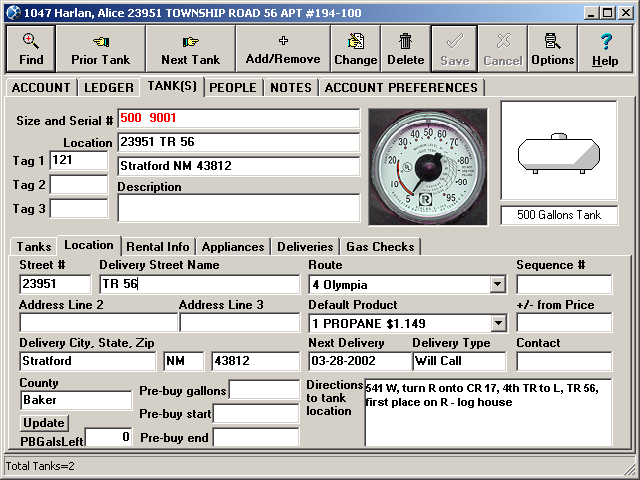Advance to Next Tank record
The height and width of the screenshot is (480, 640).
pyautogui.click(x=190, y=48)
